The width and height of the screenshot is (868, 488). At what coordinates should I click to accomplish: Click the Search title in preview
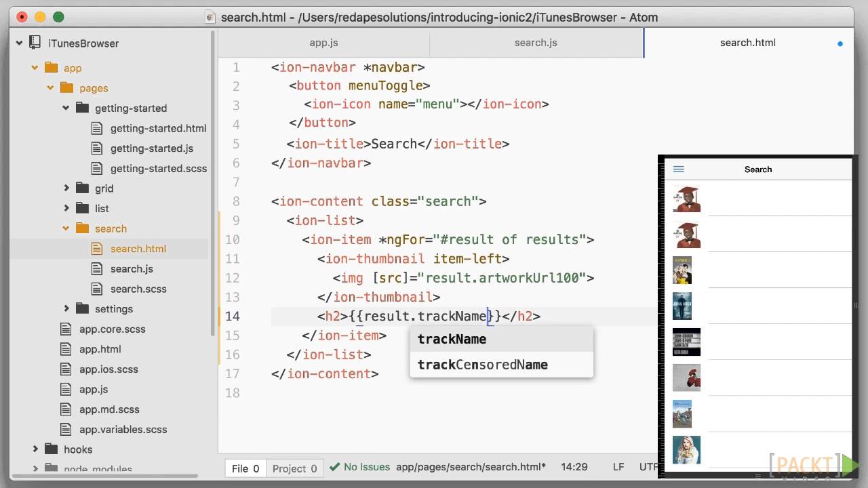(758, 169)
